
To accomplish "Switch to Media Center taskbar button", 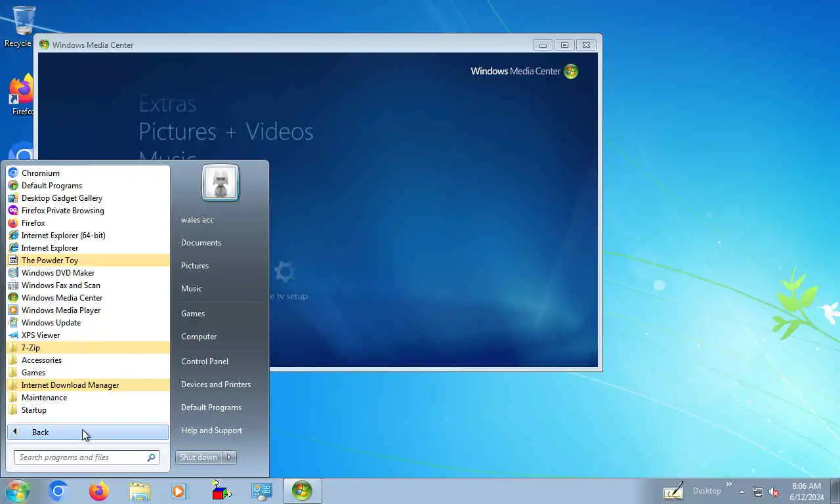I will coord(303,491).
